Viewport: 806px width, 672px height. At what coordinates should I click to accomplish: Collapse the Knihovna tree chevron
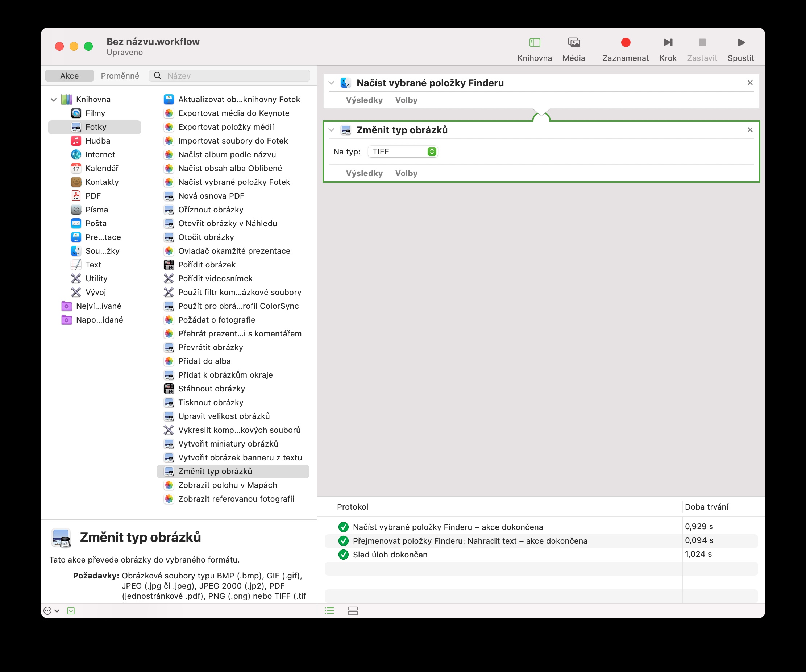pyautogui.click(x=54, y=100)
